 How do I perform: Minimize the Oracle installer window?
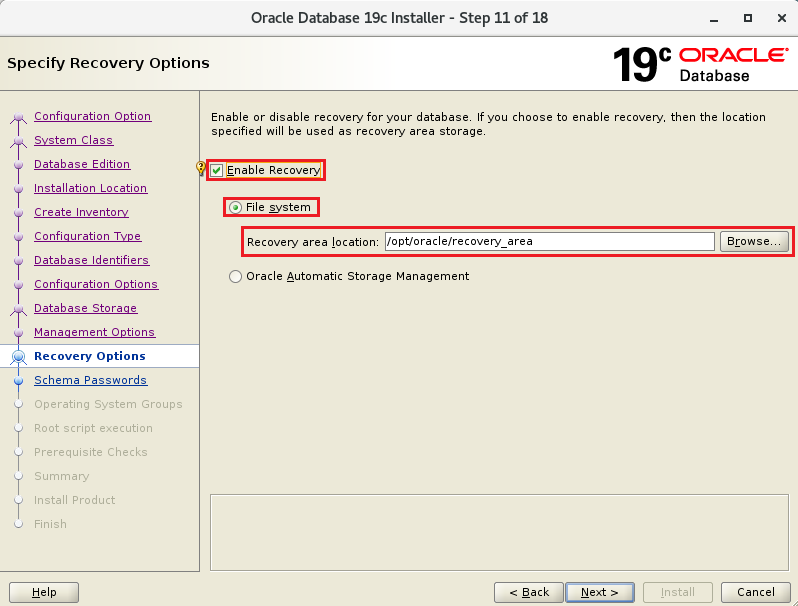tap(714, 18)
